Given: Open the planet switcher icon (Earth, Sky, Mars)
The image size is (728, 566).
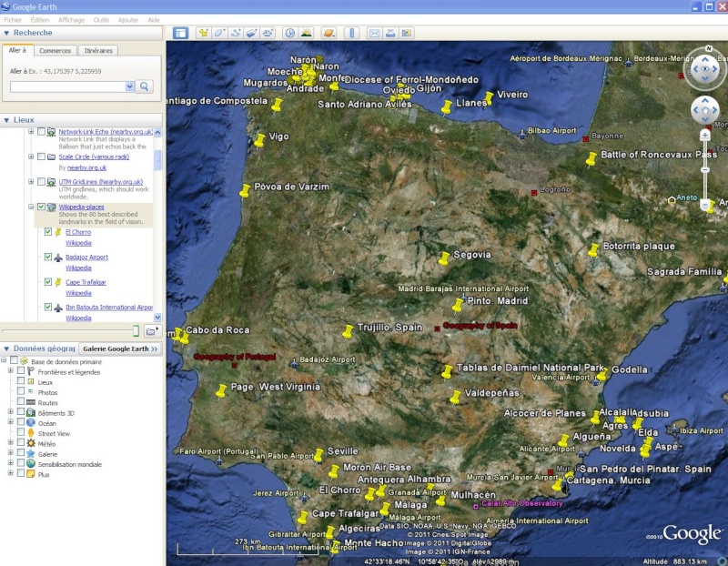Looking at the screenshot, I should pos(329,33).
